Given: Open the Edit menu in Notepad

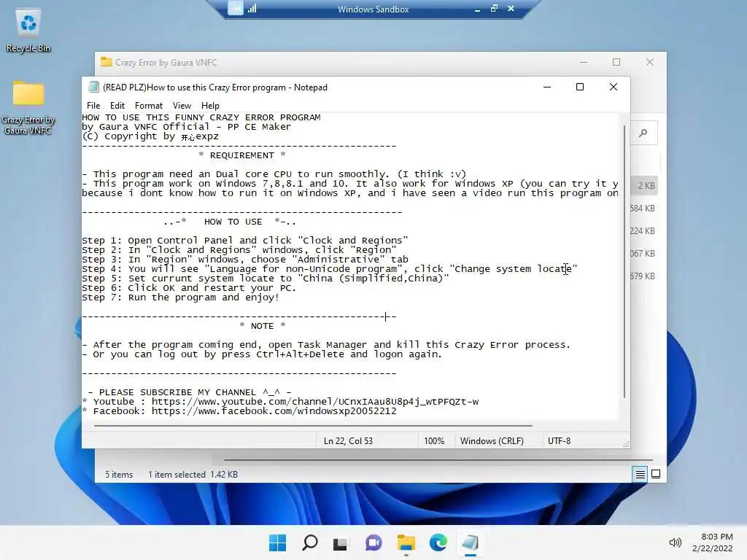Looking at the screenshot, I should [x=117, y=106].
